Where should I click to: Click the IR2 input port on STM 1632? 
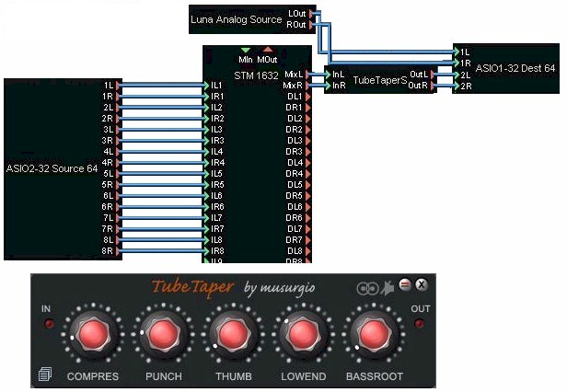207,119
